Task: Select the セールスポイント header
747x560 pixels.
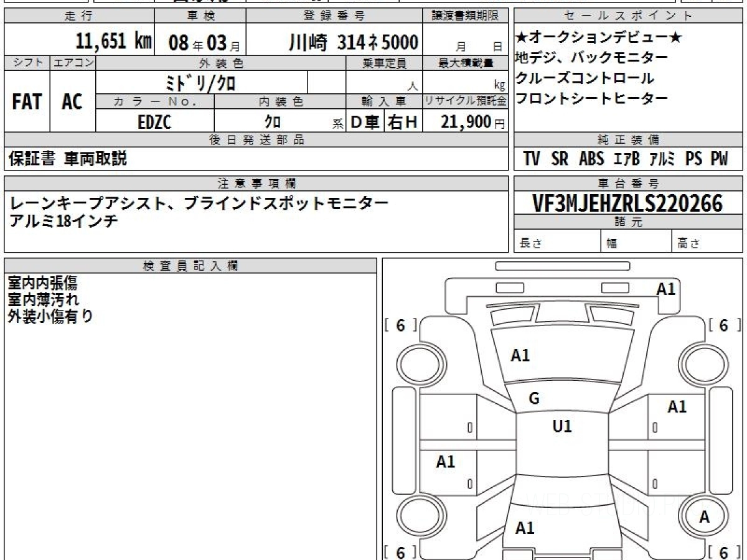Action: 628,16
